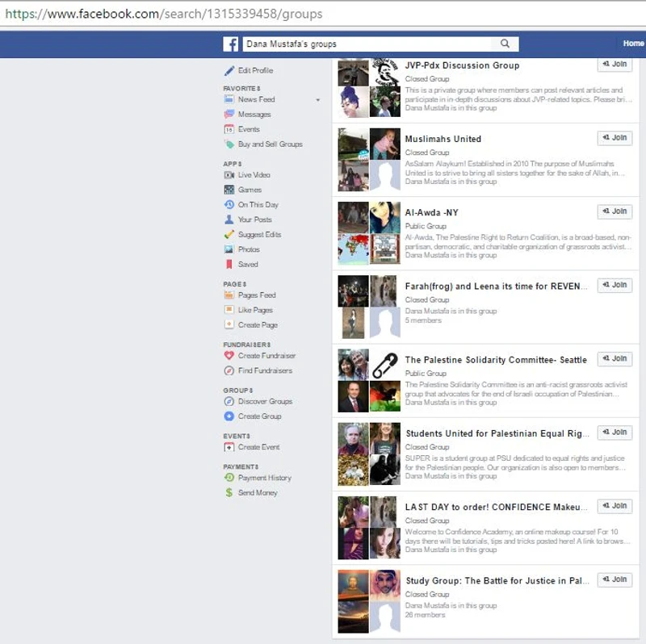Open the Muslimahs United group title
Viewport: 646px width, 644px height.
(x=443, y=139)
